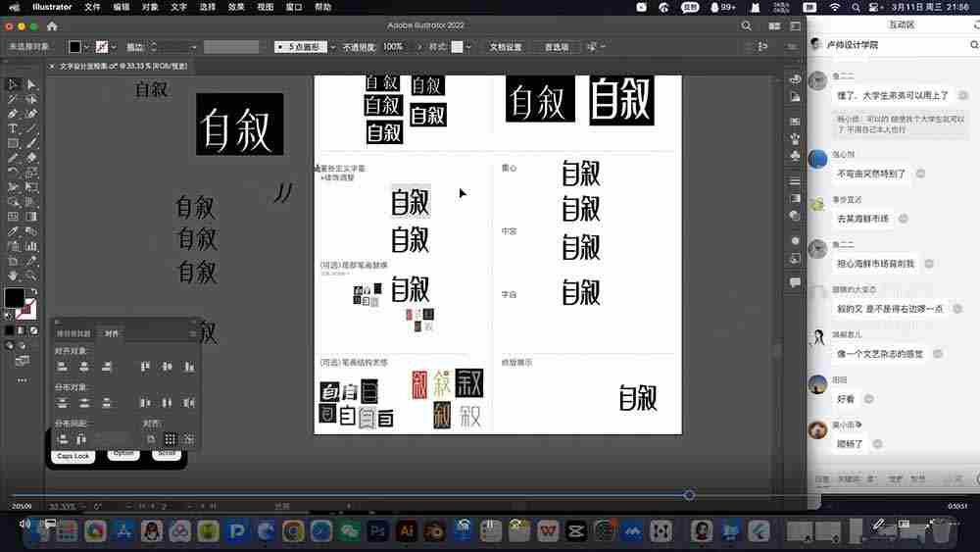Click Vertical Distribute Space icon
The image size is (980, 552).
click(62, 439)
